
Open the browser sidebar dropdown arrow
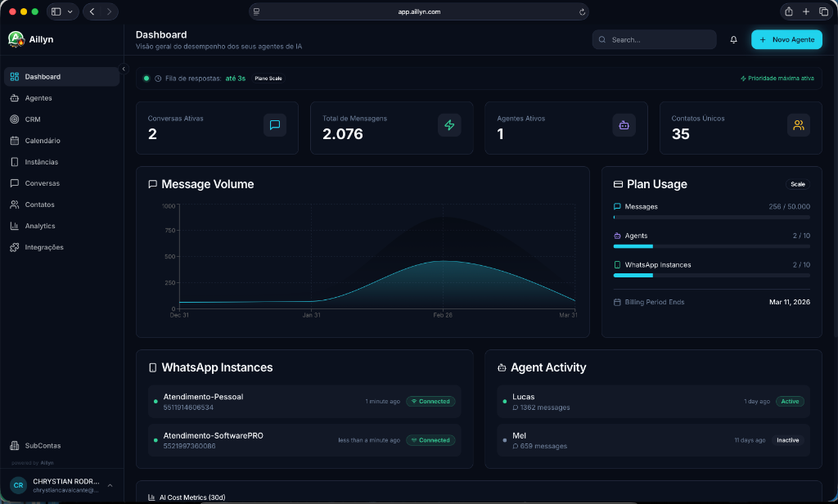tap(70, 11)
